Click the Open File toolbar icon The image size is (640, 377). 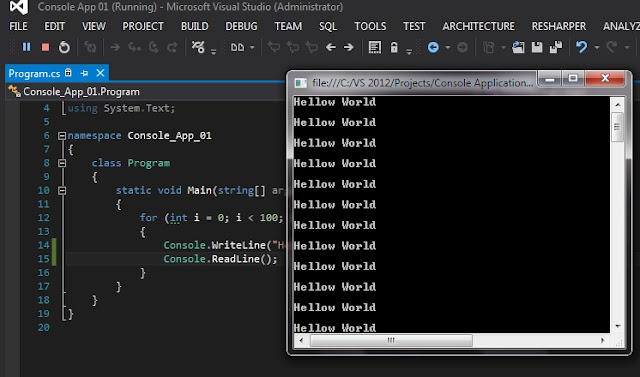518,47
